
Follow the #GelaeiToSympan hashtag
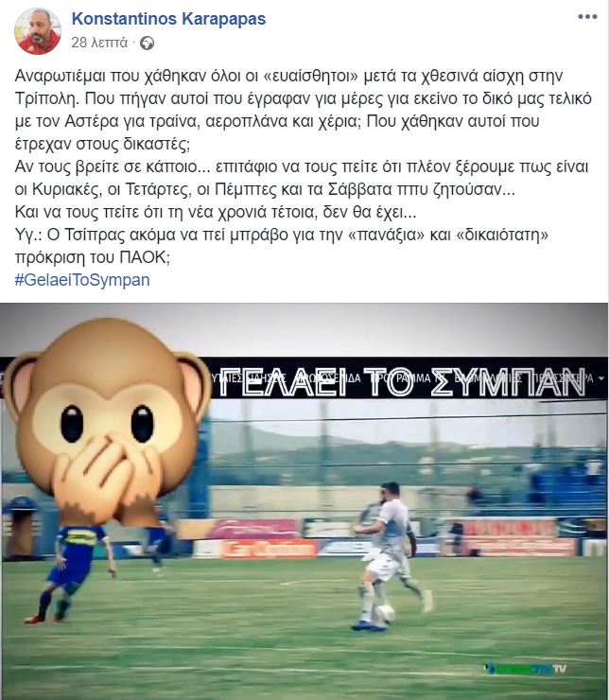[x=82, y=280]
